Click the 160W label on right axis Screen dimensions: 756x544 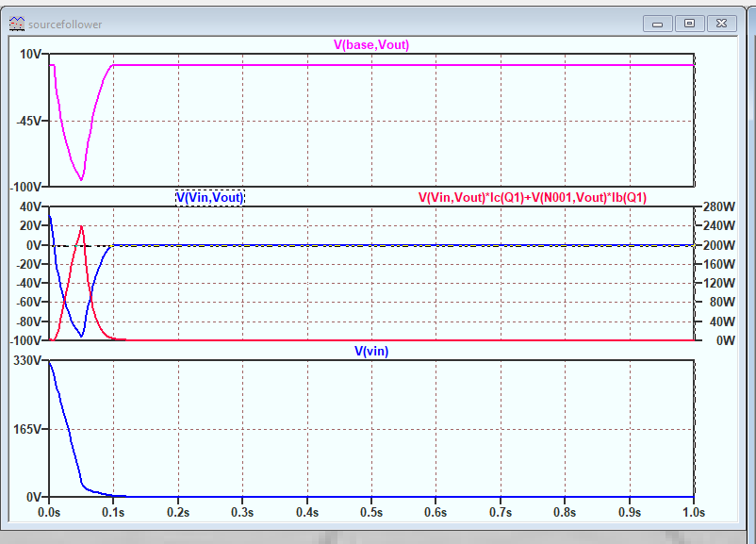[x=719, y=264]
